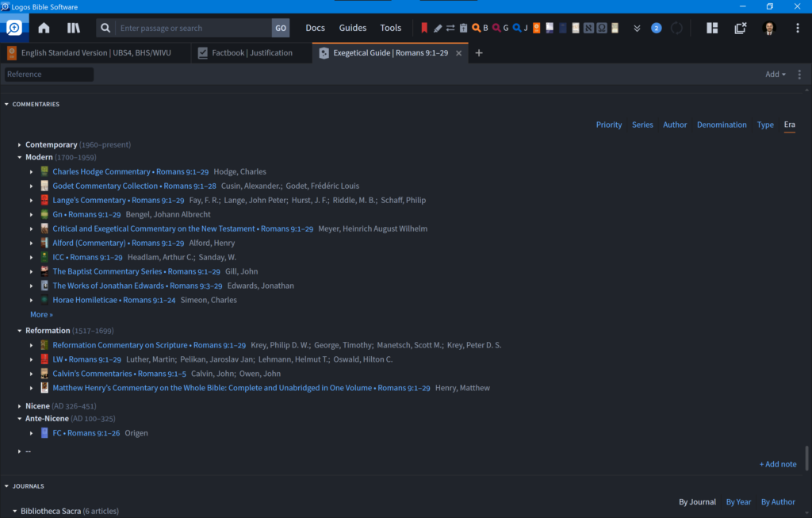Sort commentaries by Era
This screenshot has height=518, width=812.
(x=789, y=125)
